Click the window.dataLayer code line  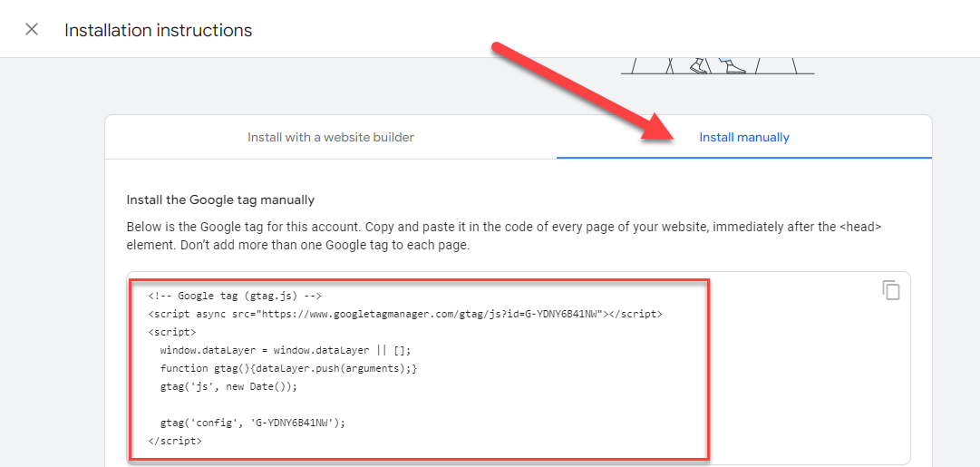286,350
